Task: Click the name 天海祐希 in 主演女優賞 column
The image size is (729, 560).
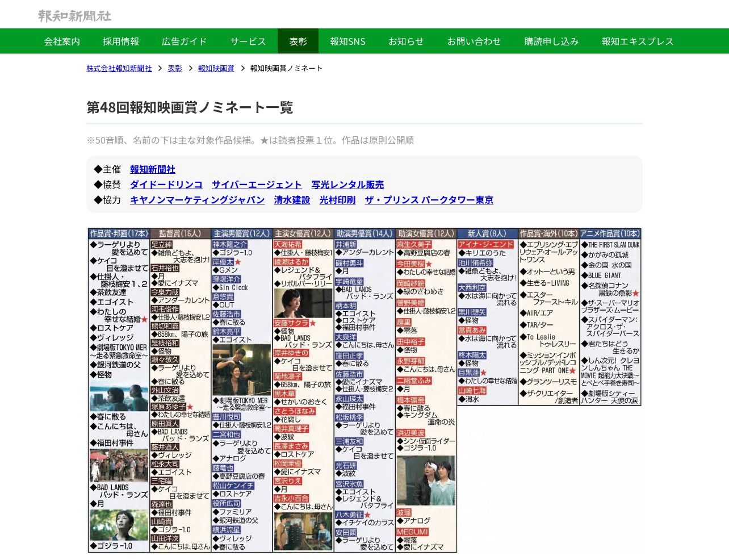Action: [x=288, y=245]
